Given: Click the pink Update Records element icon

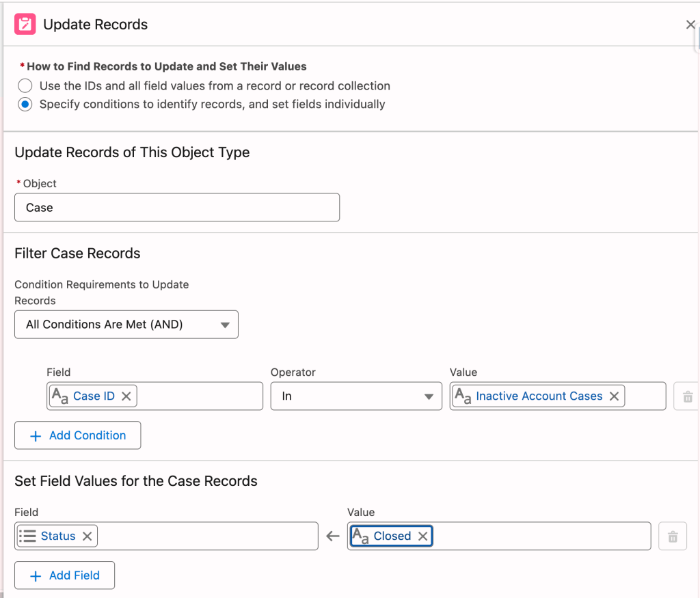Looking at the screenshot, I should click(25, 24).
